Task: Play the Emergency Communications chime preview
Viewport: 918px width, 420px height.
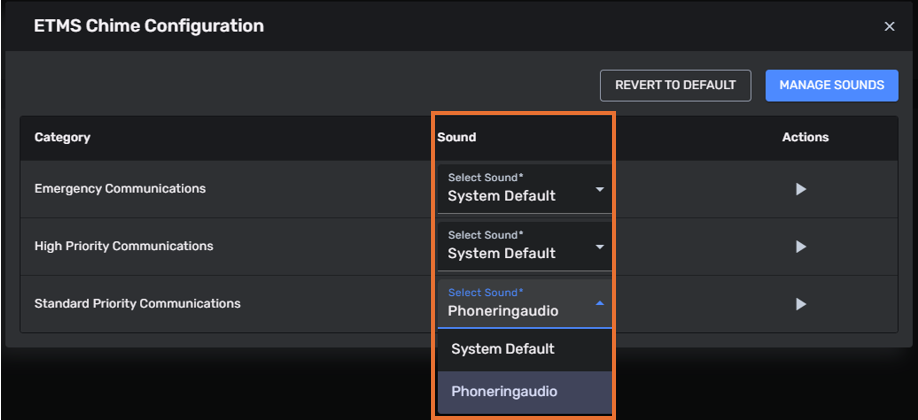Action: click(x=801, y=189)
